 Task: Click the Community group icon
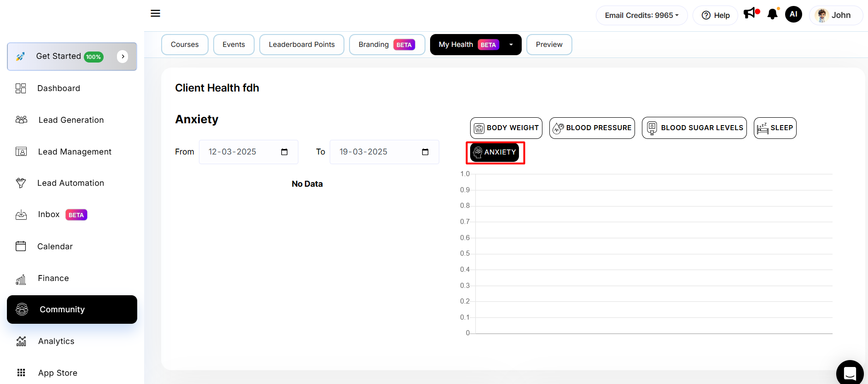[22, 309]
